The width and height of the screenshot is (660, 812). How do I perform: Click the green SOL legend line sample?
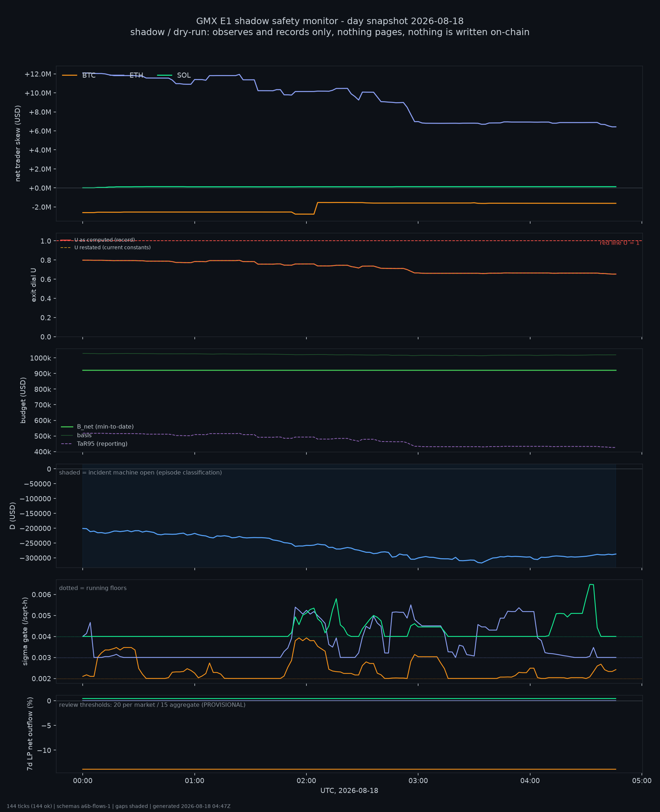165,76
